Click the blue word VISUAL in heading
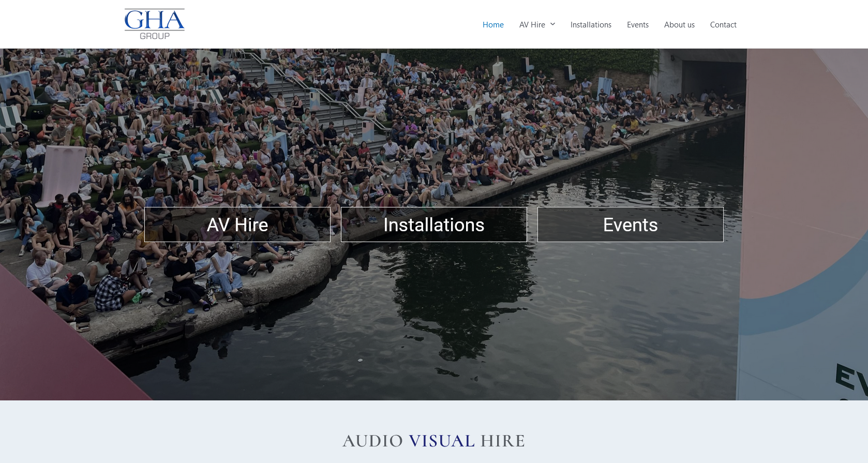 pos(442,441)
